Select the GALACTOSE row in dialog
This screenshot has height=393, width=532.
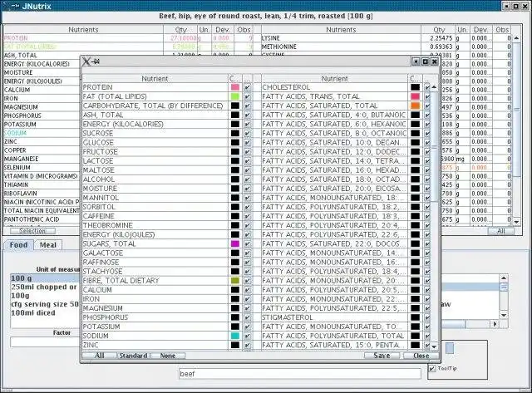155,253
